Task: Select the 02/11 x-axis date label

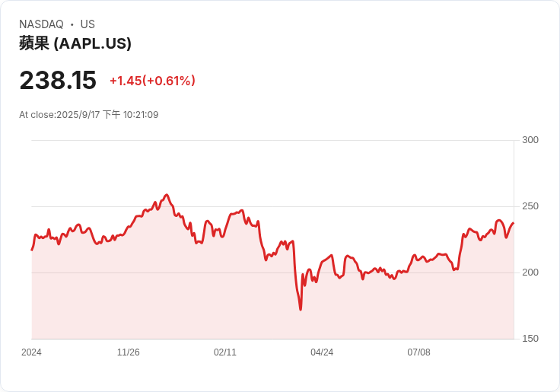Action: 225,352
